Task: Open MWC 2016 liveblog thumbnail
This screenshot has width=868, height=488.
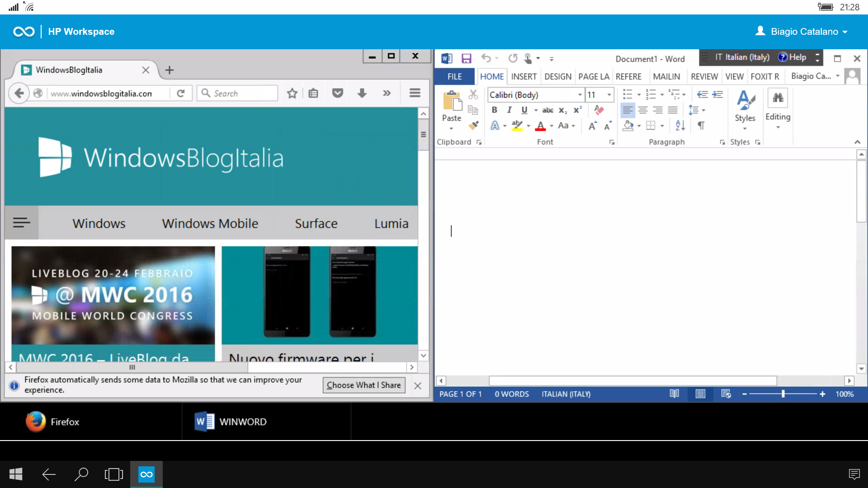Action: pyautogui.click(x=113, y=295)
